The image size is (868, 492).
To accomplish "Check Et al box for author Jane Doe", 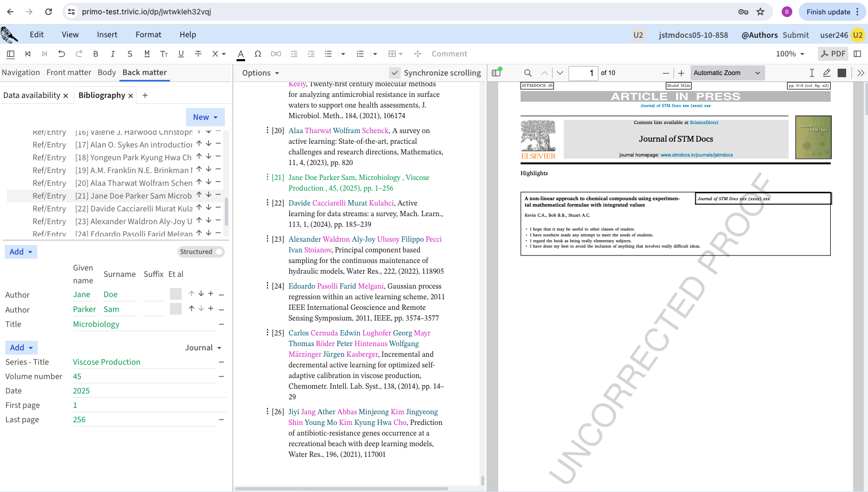I will coord(176,294).
